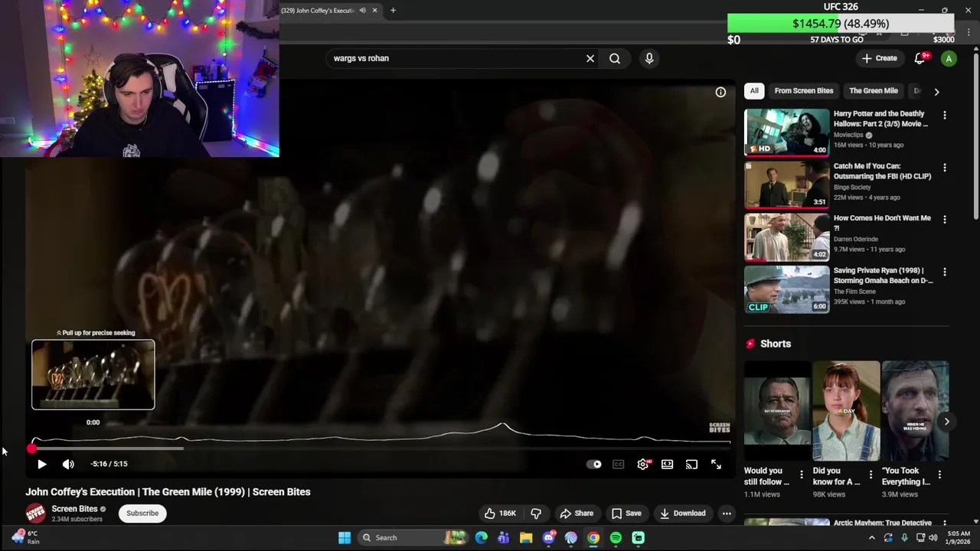Click the search magnifier button

615,58
